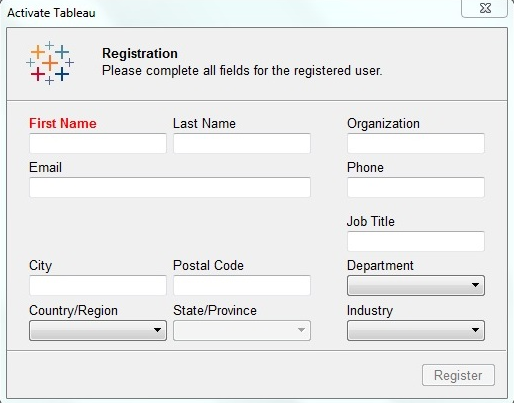Click the Register button
The image size is (514, 403).
458,375
